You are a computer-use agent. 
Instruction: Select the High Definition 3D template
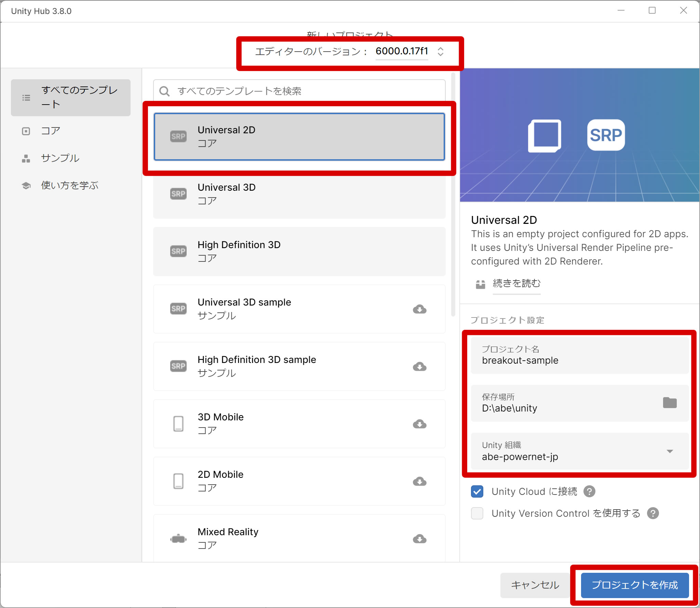(x=299, y=252)
